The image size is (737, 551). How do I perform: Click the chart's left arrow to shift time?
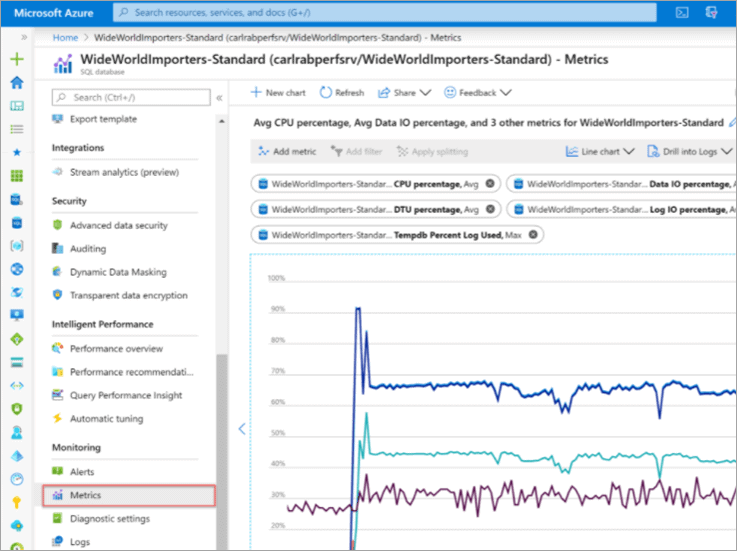pyautogui.click(x=242, y=428)
